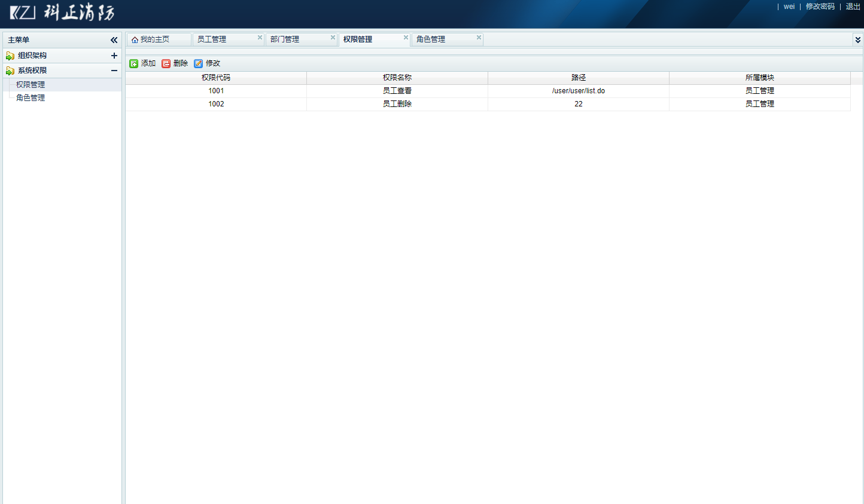The image size is (864, 504).
Task: Switch to the 角色管理 tab
Action: pos(448,39)
